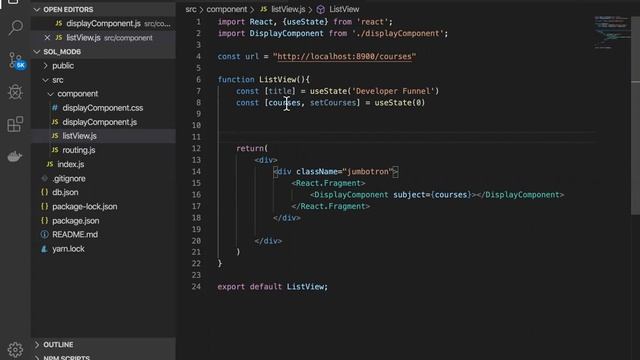Click the JS icon next to index.js
Screen dimensions: 640x360
(49, 164)
